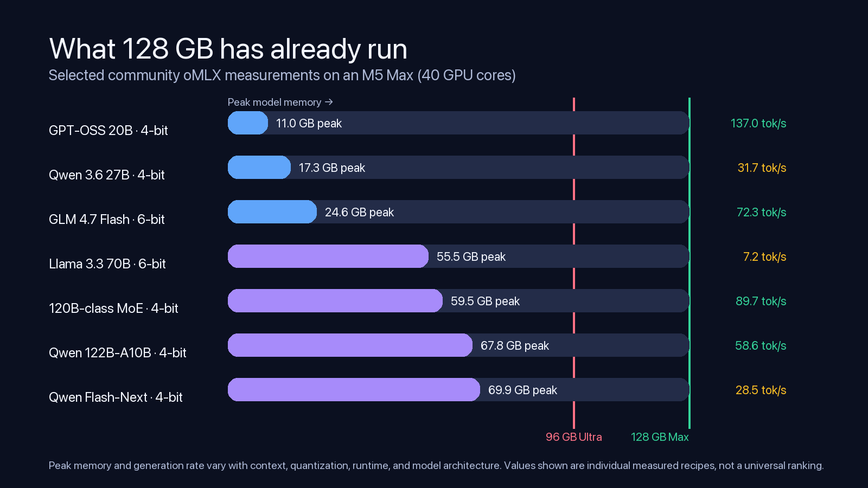
Task: Click the purple filled bar for Qwen 122B-A10B
Action: [x=350, y=345]
